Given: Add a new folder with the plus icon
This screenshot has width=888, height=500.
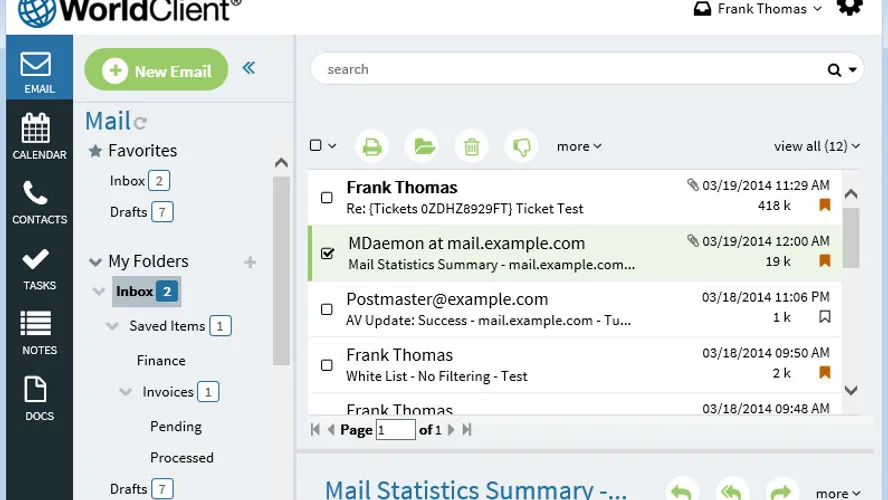Looking at the screenshot, I should pyautogui.click(x=250, y=262).
